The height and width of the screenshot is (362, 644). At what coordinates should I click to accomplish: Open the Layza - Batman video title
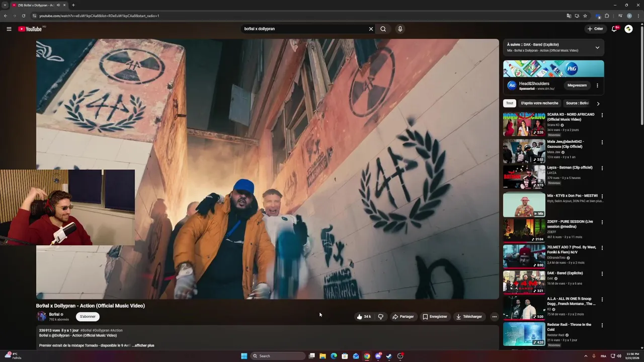pyautogui.click(x=570, y=167)
